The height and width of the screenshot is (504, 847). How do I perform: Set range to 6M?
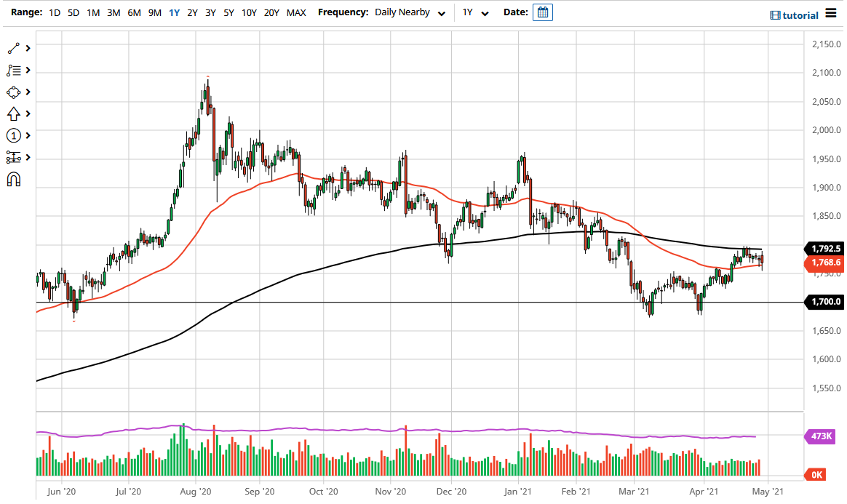coord(134,12)
